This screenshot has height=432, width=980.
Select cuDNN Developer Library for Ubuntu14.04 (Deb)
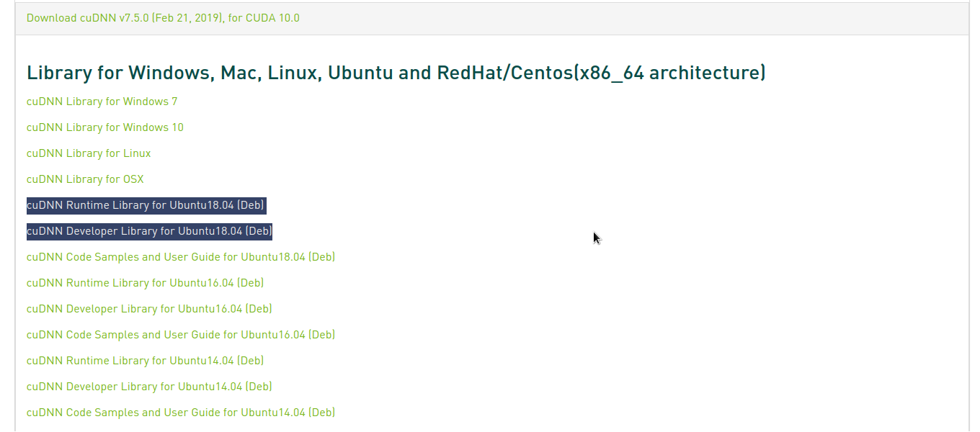pyautogui.click(x=149, y=387)
